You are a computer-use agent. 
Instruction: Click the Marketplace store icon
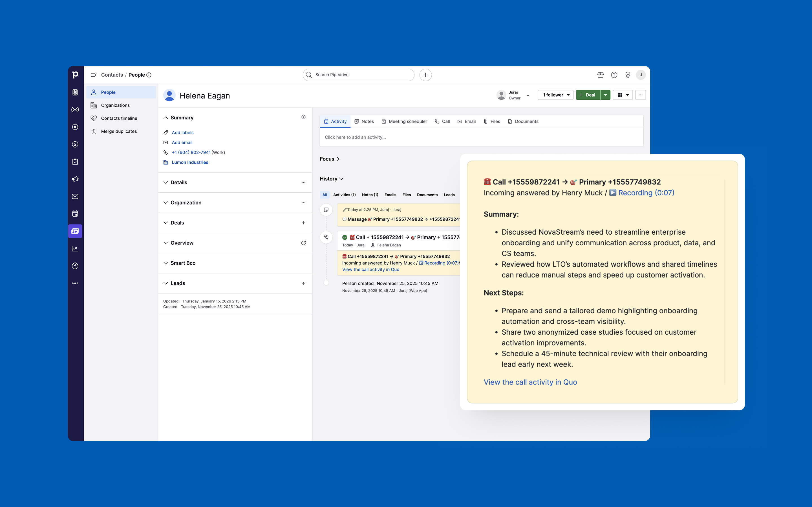(x=600, y=75)
